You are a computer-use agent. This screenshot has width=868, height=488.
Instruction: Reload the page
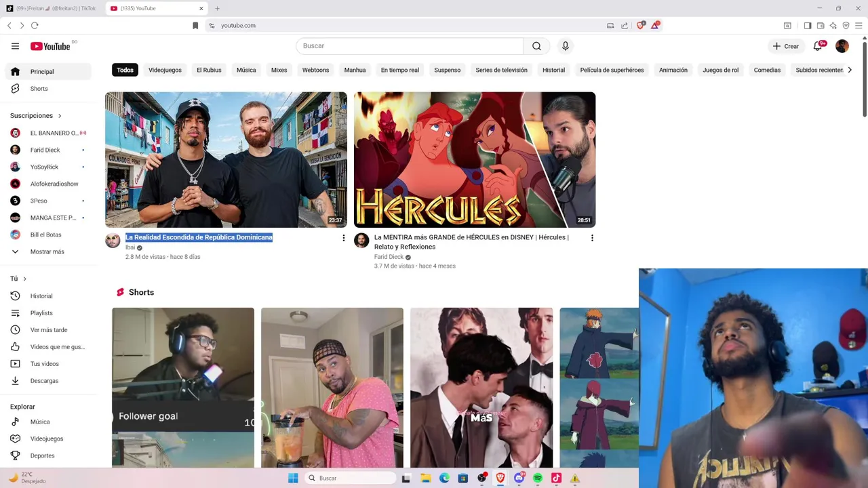pyautogui.click(x=35, y=25)
